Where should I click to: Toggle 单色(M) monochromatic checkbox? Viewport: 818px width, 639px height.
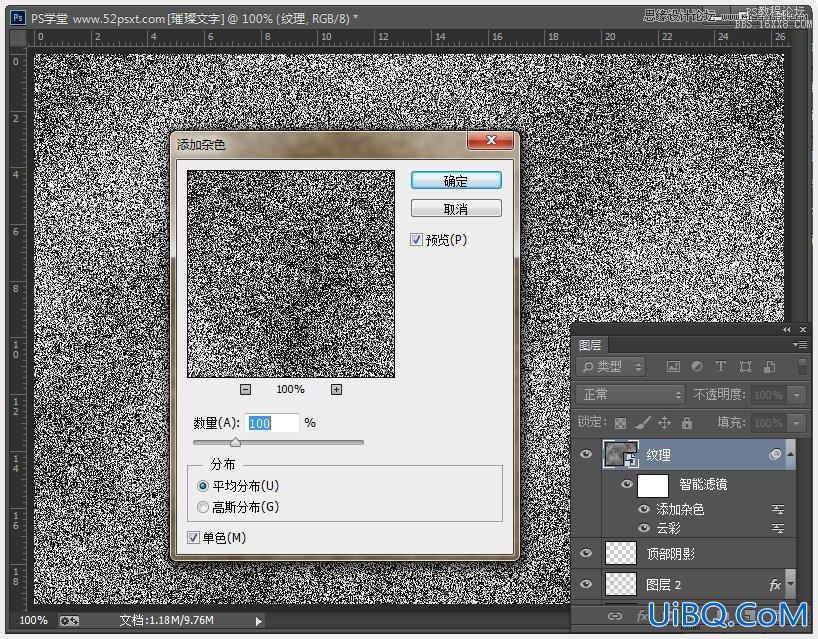point(193,537)
